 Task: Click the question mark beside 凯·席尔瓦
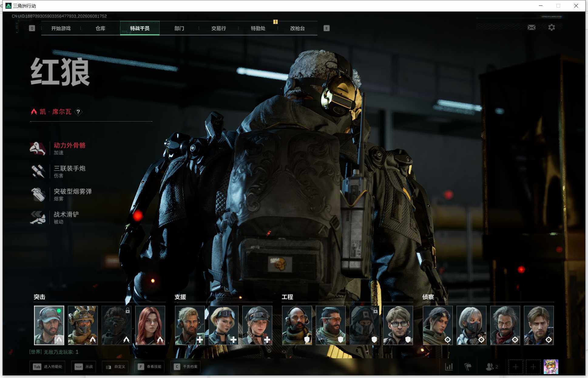click(78, 112)
